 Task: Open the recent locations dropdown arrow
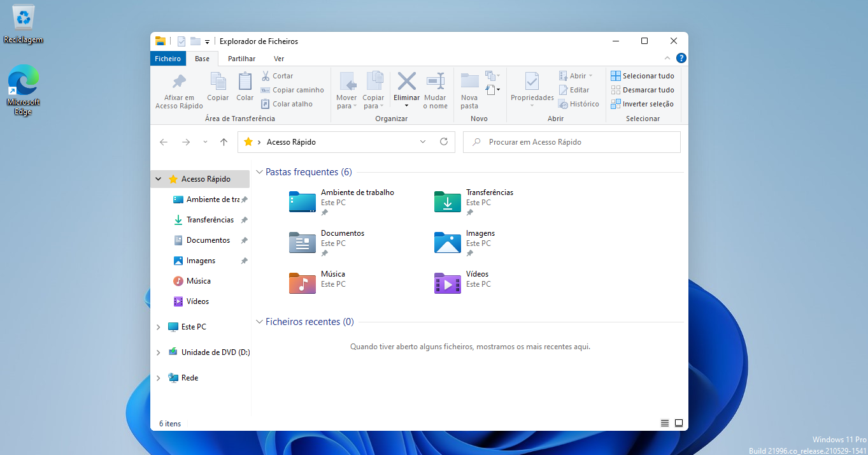[x=205, y=142]
